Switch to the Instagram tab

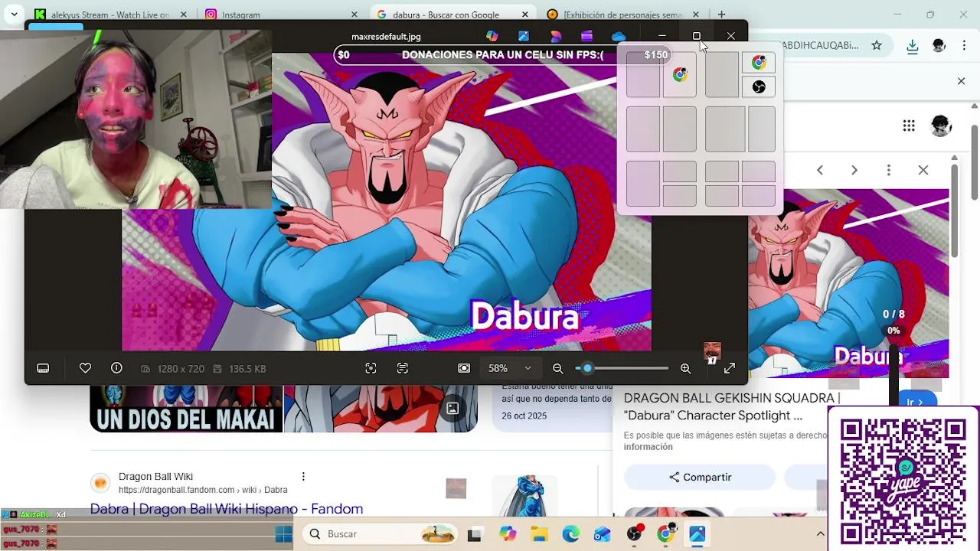279,15
